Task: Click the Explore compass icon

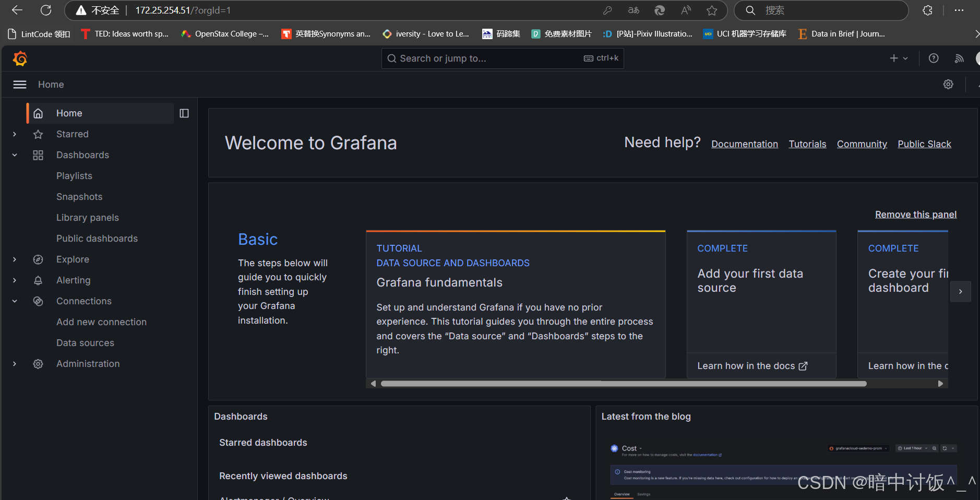Action: click(38, 259)
